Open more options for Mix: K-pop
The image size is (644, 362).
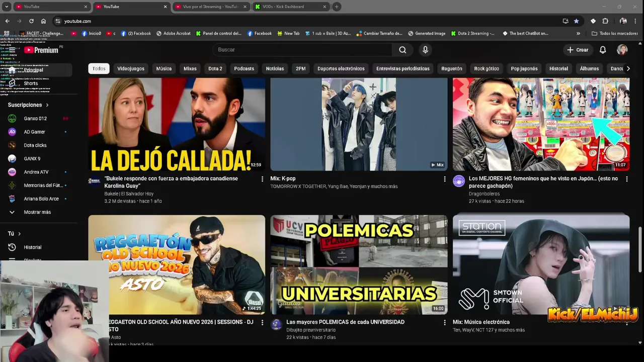444,179
